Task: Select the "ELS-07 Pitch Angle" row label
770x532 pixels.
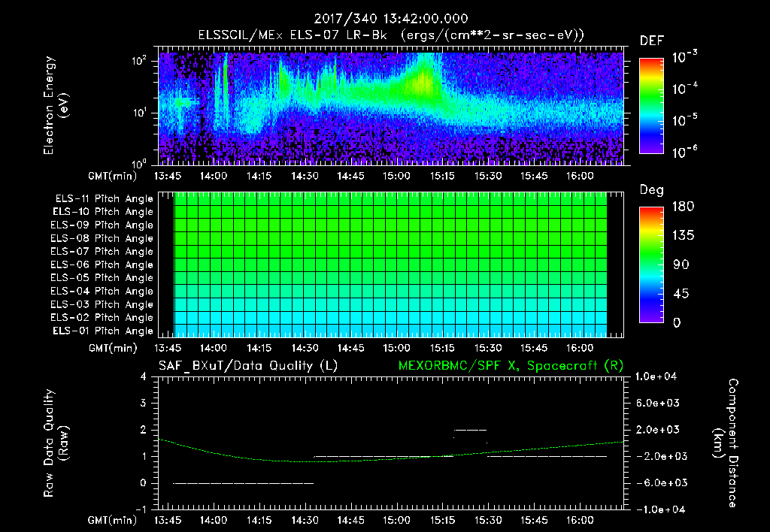Action: 102,251
